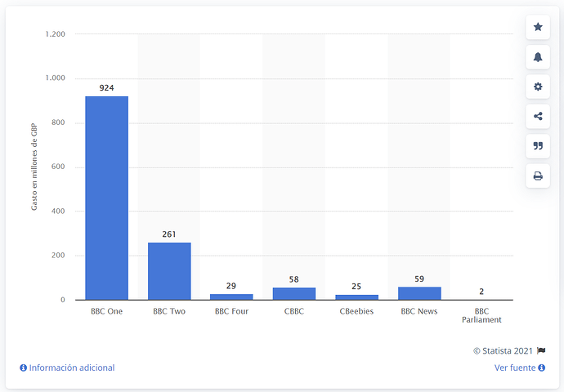Open chart settings gear icon
Viewport: 564px width, 392px height.
(538, 87)
